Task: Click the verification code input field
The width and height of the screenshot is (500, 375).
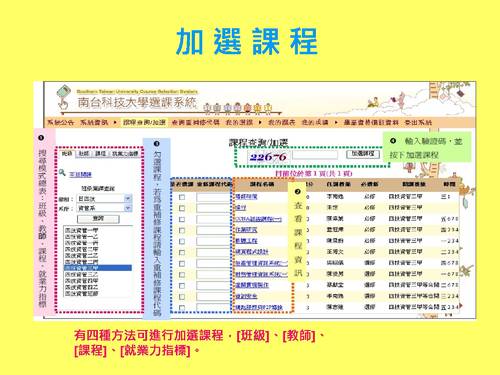Action: pos(315,155)
